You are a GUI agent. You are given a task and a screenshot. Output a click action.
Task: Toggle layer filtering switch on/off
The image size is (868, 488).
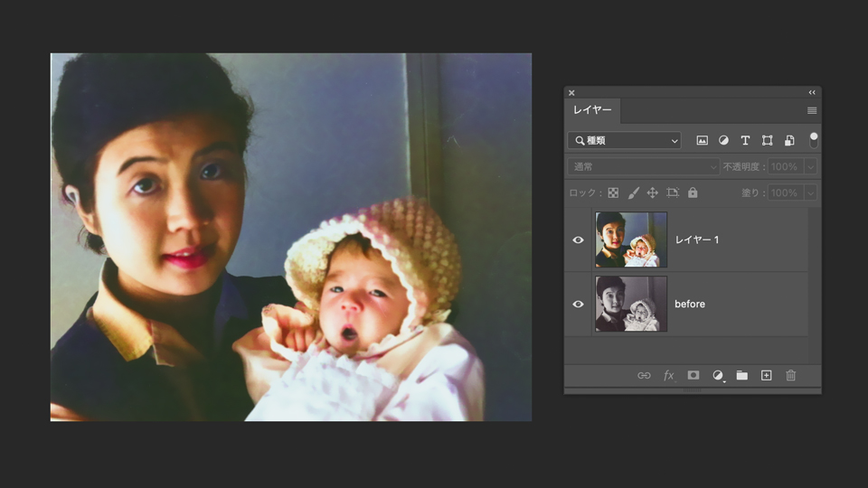pos(814,141)
